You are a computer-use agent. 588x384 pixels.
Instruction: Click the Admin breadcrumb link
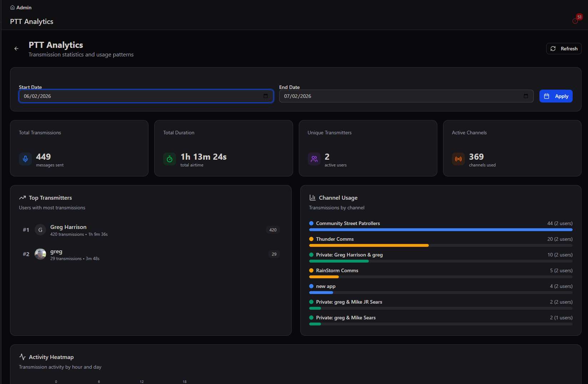coord(24,8)
